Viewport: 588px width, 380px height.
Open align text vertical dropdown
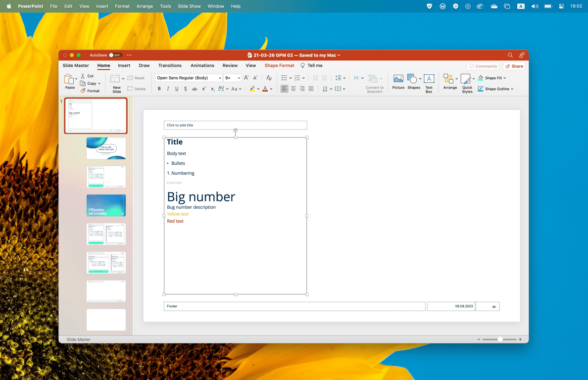[340, 89]
